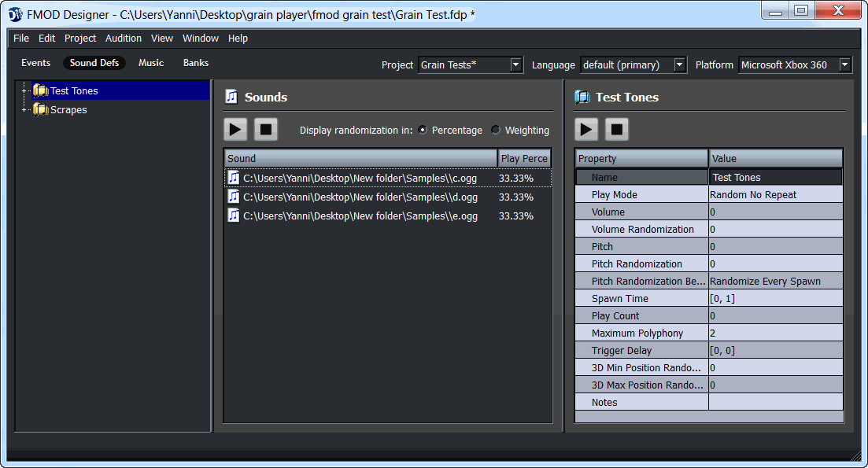
Task: Click the Trigger Delay value
Action: 776,350
